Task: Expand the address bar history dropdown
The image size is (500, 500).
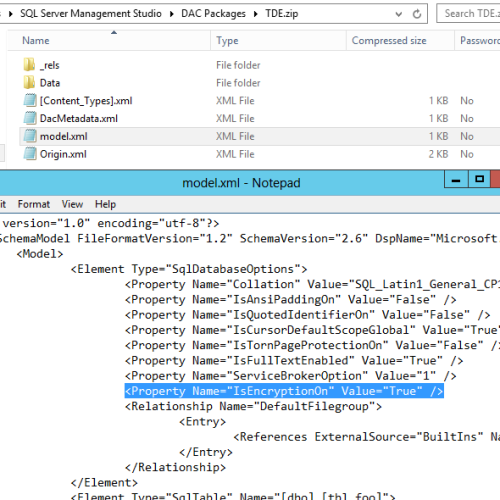Action: [x=398, y=14]
